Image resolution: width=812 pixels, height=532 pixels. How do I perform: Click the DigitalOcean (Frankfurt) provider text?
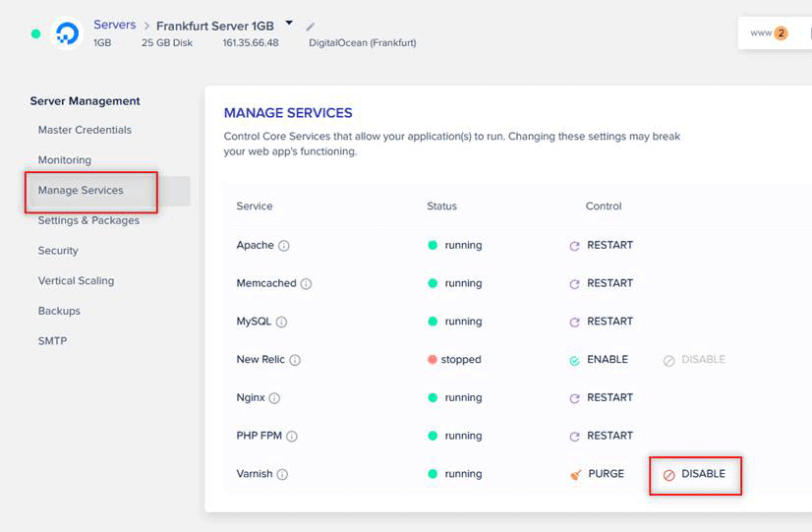coord(363,43)
